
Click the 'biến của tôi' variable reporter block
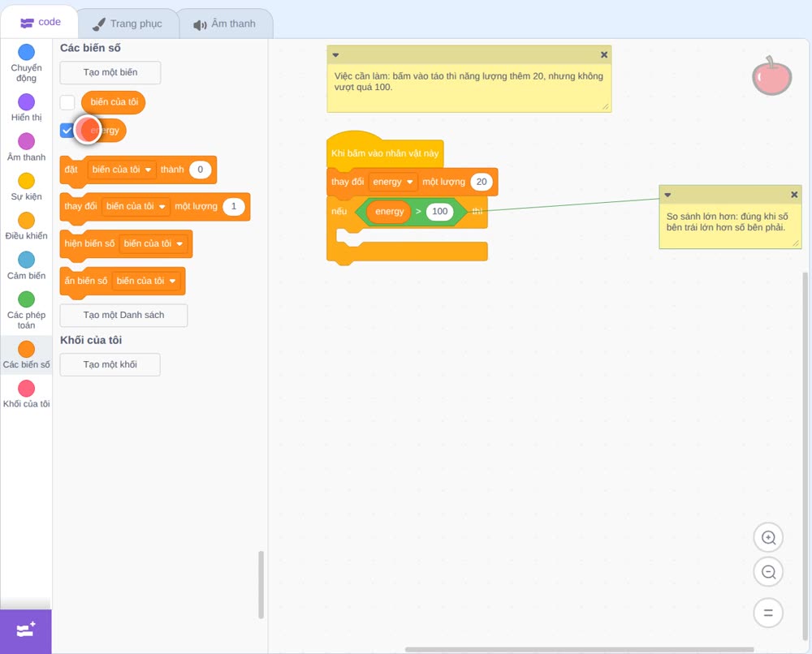coord(114,102)
